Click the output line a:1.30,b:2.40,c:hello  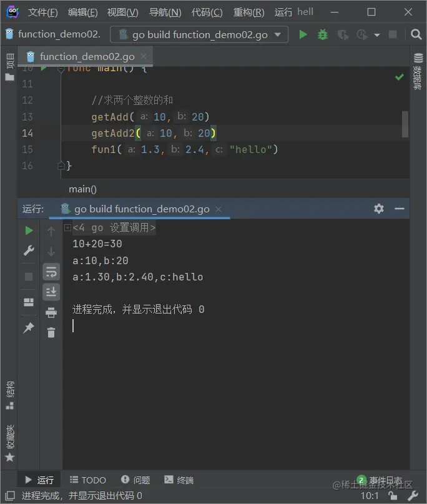pos(137,277)
